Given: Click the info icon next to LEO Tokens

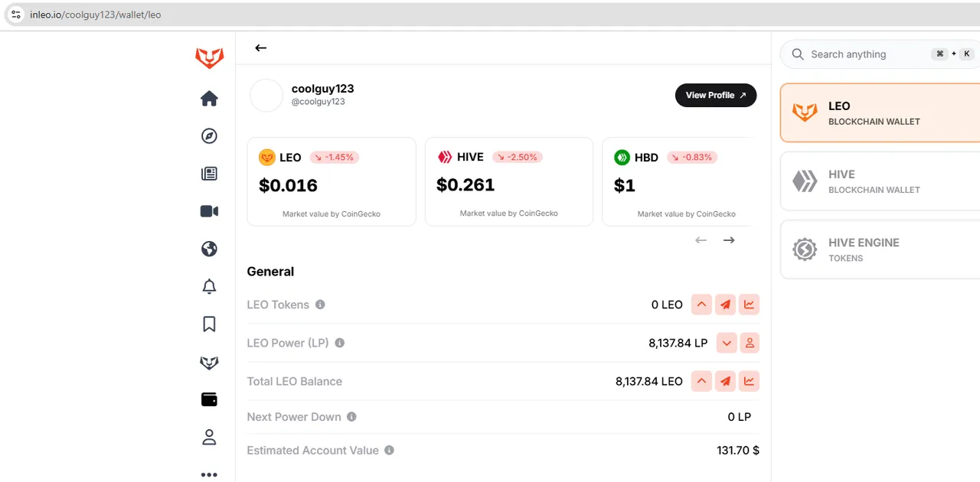Looking at the screenshot, I should 320,305.
